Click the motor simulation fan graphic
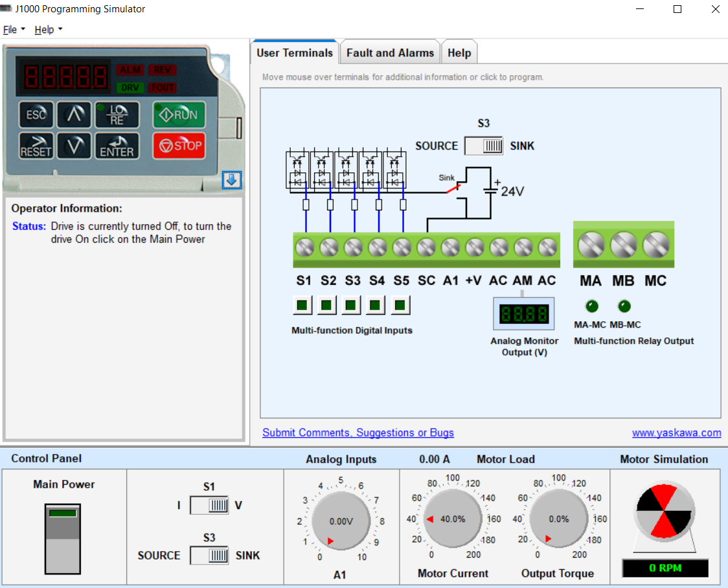Screen dimensions: 728x588 point(665,512)
